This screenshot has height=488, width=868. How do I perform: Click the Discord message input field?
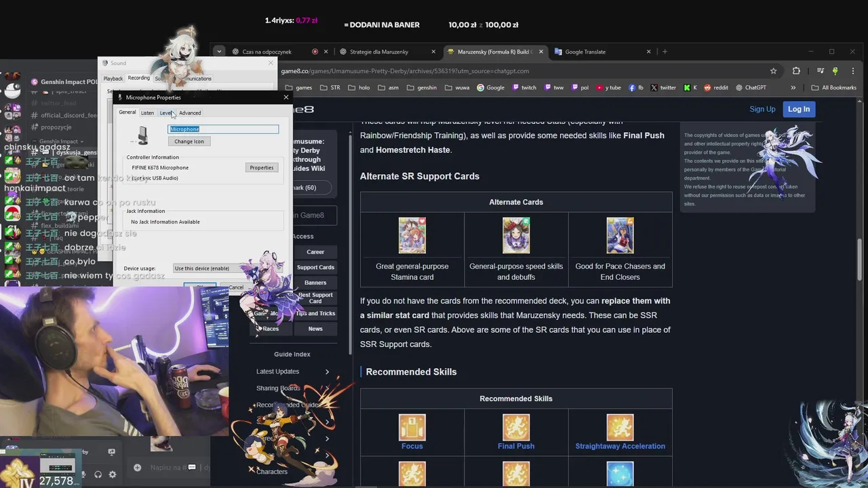click(x=168, y=468)
